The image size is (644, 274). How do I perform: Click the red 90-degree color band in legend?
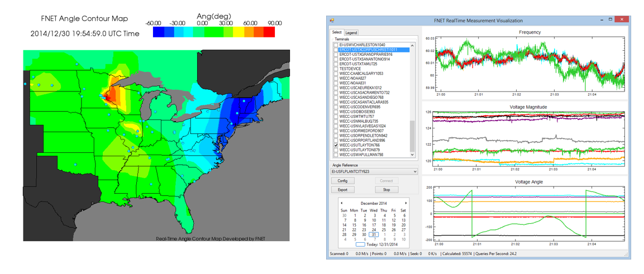(269, 33)
